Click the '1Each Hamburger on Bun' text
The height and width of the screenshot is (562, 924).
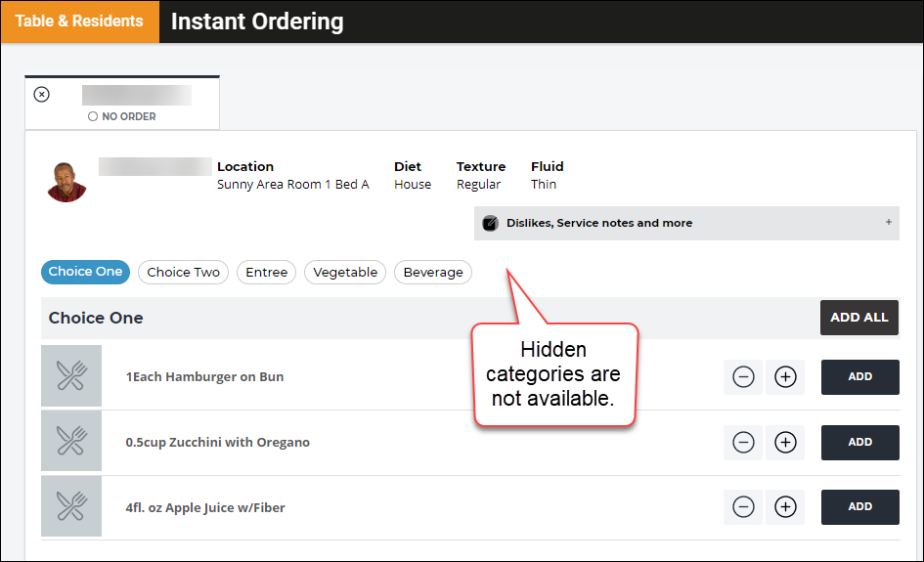coord(204,377)
